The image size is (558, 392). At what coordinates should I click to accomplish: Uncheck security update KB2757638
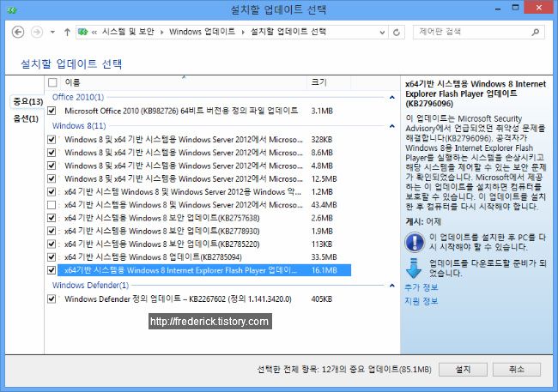pos(52,218)
